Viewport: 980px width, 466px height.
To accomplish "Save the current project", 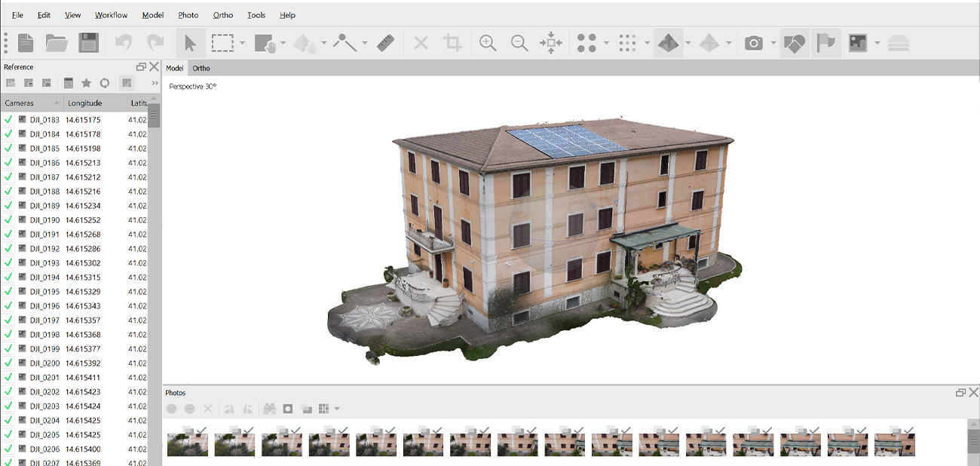I will 89,43.
